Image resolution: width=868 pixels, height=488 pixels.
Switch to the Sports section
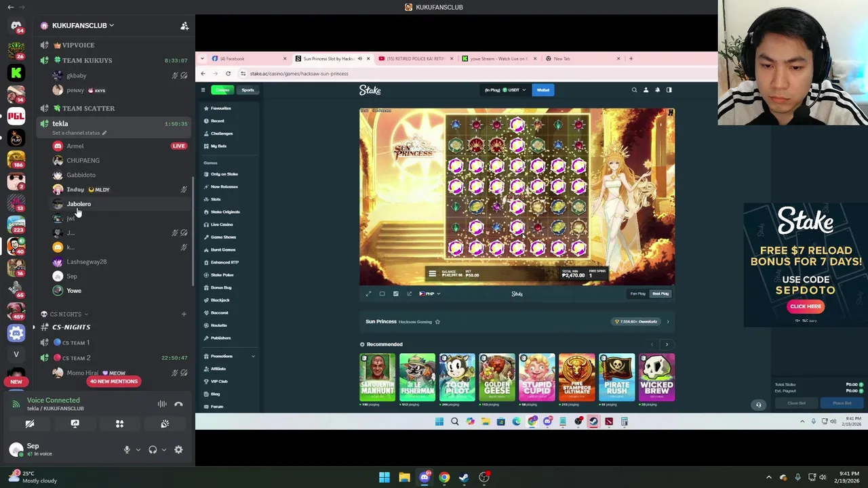pos(248,90)
